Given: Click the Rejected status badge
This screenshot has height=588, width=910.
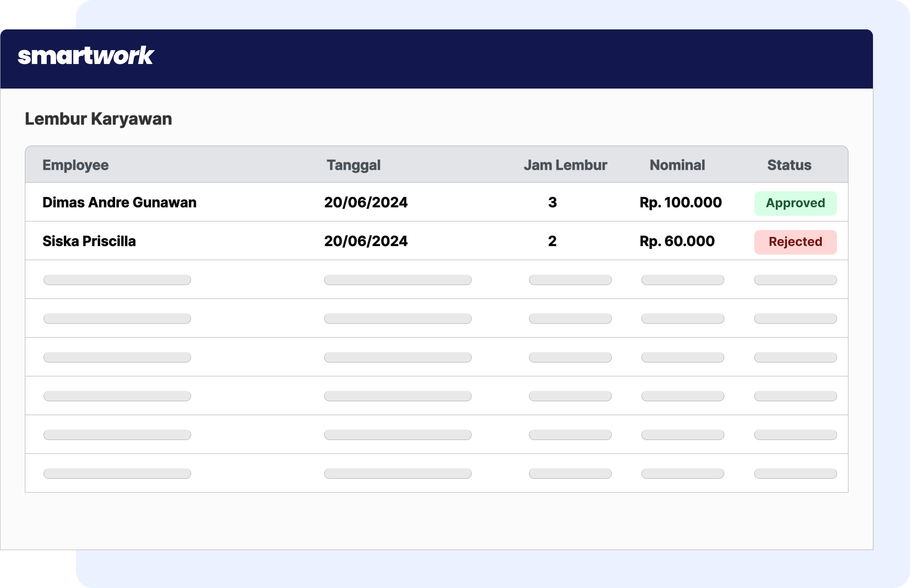Looking at the screenshot, I should (x=795, y=242).
